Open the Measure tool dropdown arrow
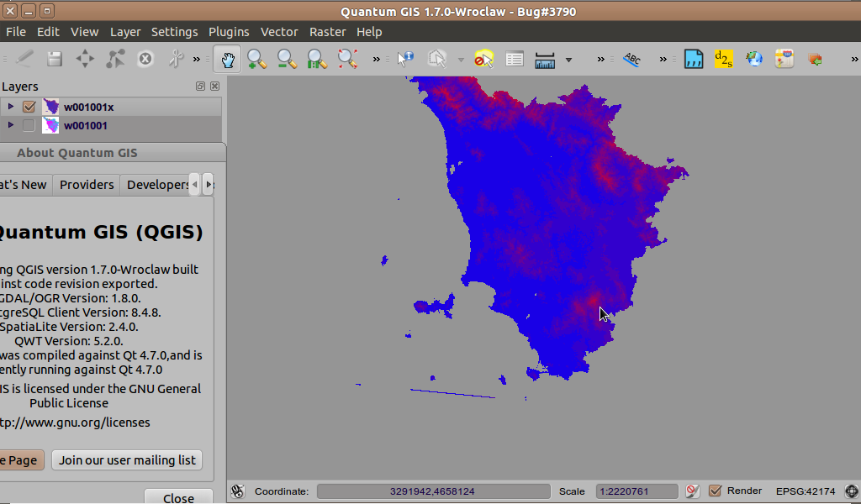 (569, 60)
